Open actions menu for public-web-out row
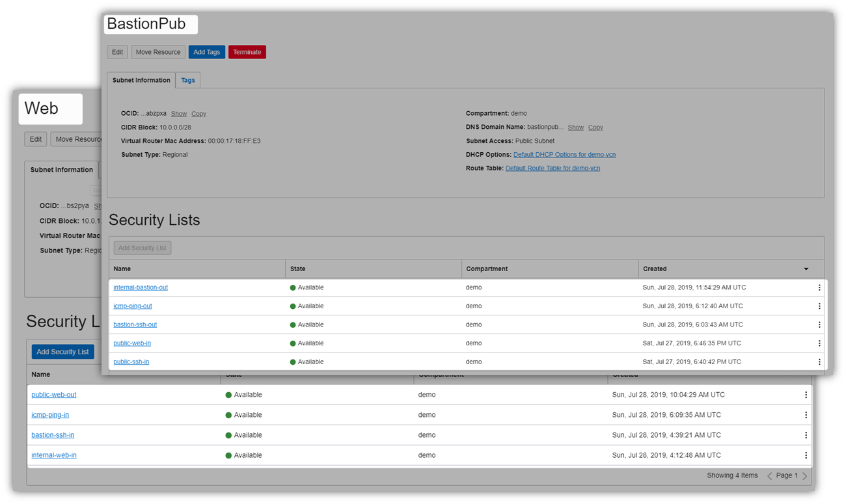 [806, 394]
